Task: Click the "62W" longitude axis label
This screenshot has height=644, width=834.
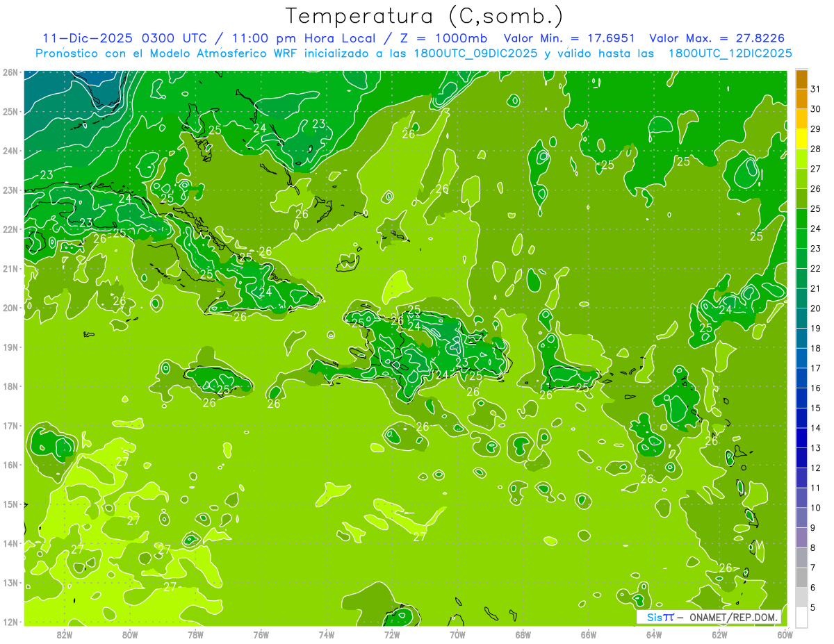Action: [x=719, y=635]
